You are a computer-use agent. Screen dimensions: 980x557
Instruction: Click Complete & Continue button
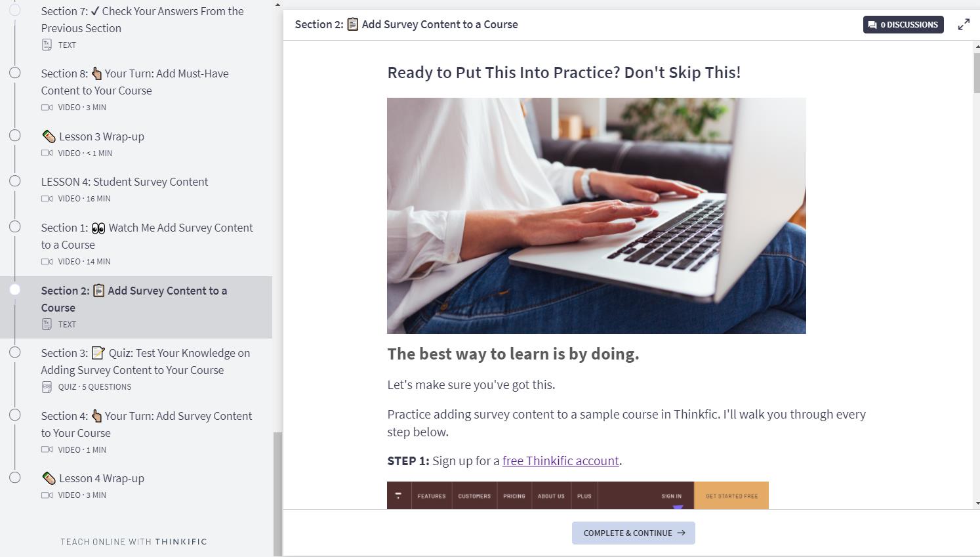(x=633, y=533)
